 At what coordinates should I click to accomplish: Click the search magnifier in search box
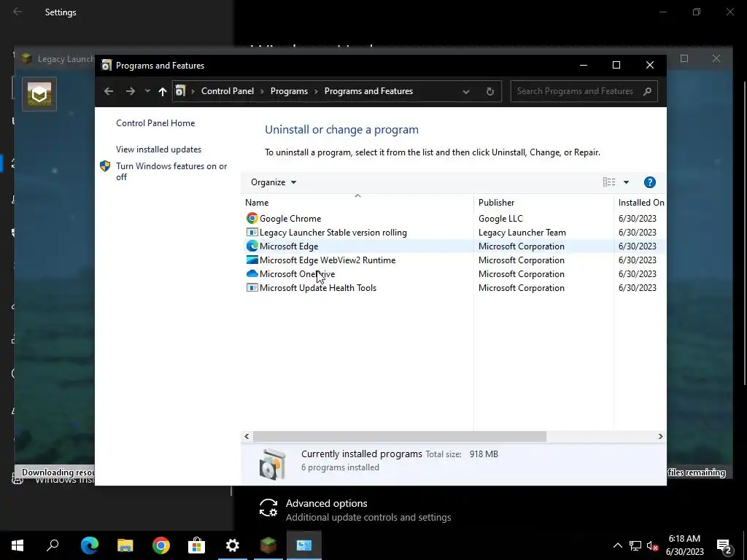647,91
